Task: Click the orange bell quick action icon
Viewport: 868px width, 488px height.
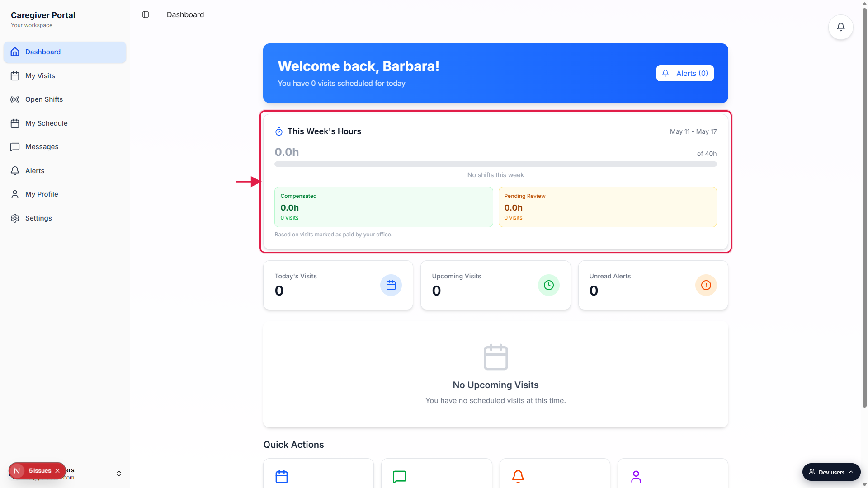Action: [x=518, y=477]
